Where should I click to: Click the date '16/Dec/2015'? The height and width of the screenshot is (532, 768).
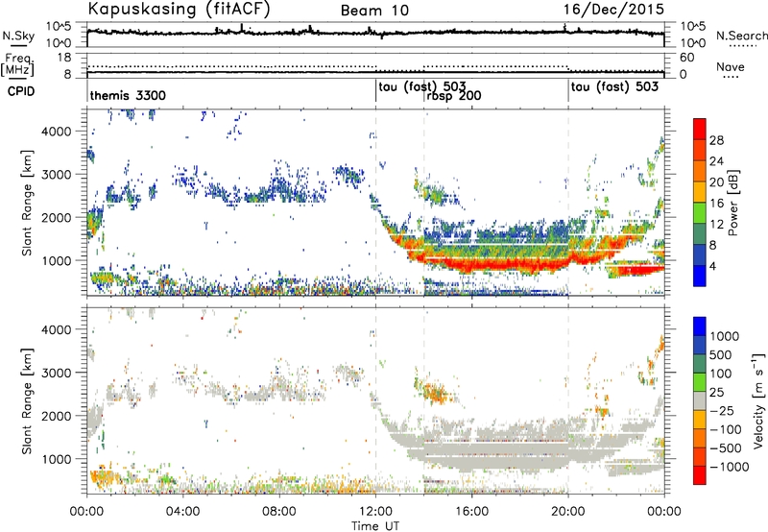[x=613, y=9]
